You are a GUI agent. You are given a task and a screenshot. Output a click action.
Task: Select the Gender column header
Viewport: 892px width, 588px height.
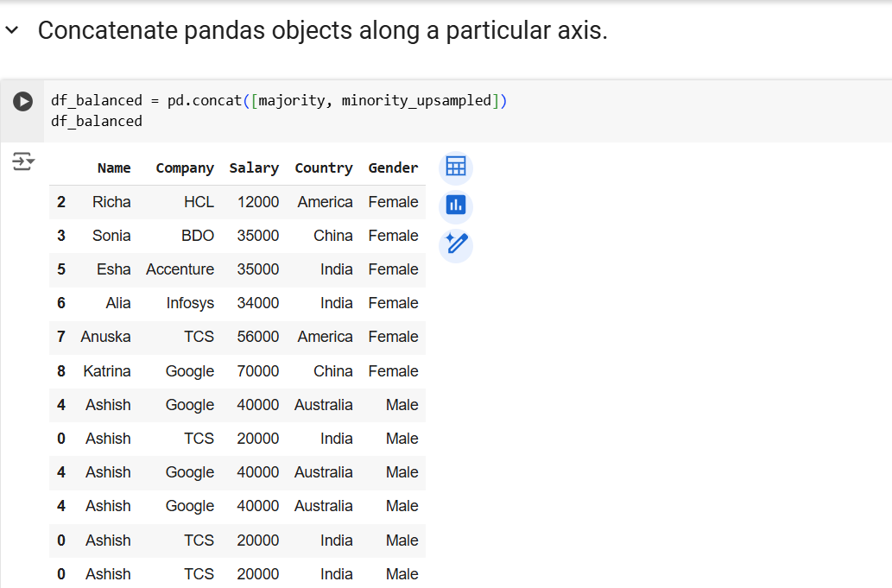click(393, 168)
